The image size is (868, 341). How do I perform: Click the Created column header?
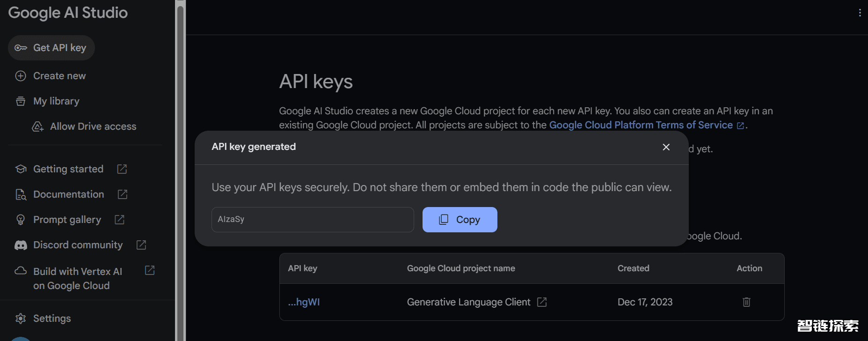633,268
